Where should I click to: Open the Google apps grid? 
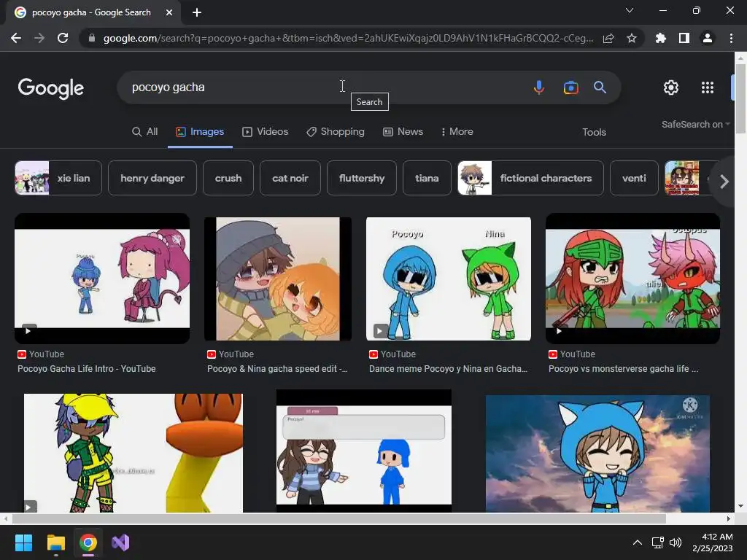tap(708, 87)
